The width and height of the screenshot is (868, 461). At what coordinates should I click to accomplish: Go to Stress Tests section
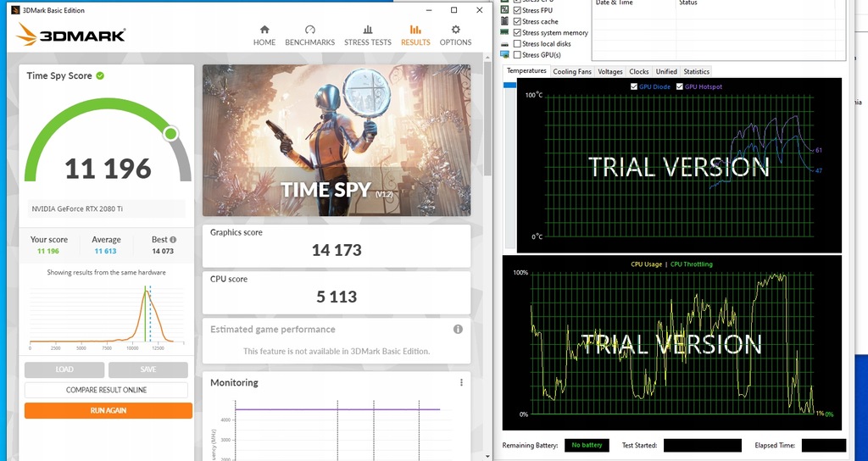368,36
